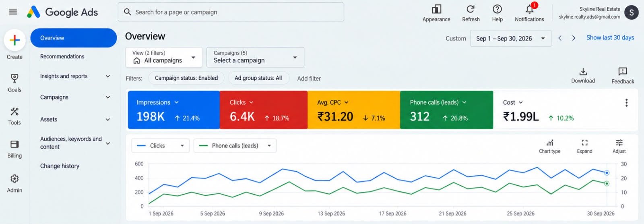The height and width of the screenshot is (224, 644).
Task: Open Phone calls (leads) scorecard dropdown
Action: click(x=464, y=102)
